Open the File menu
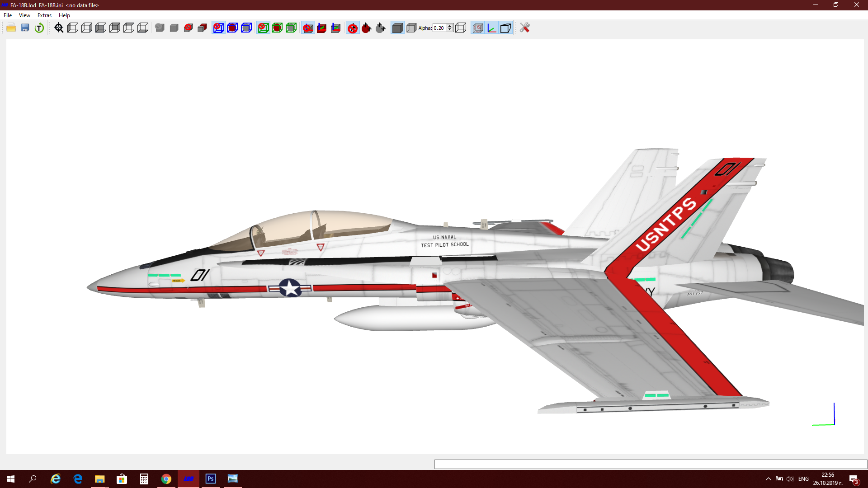 pyautogui.click(x=8, y=15)
